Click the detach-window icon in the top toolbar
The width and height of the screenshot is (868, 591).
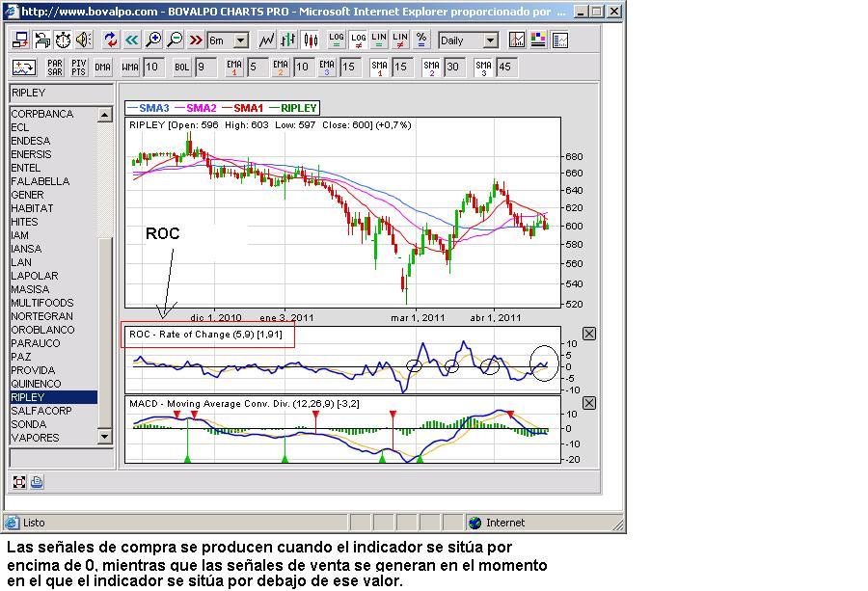[21, 40]
